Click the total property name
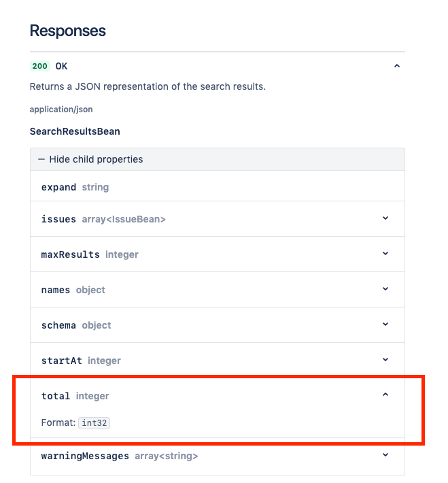The width and height of the screenshot is (448, 483). pos(56,396)
